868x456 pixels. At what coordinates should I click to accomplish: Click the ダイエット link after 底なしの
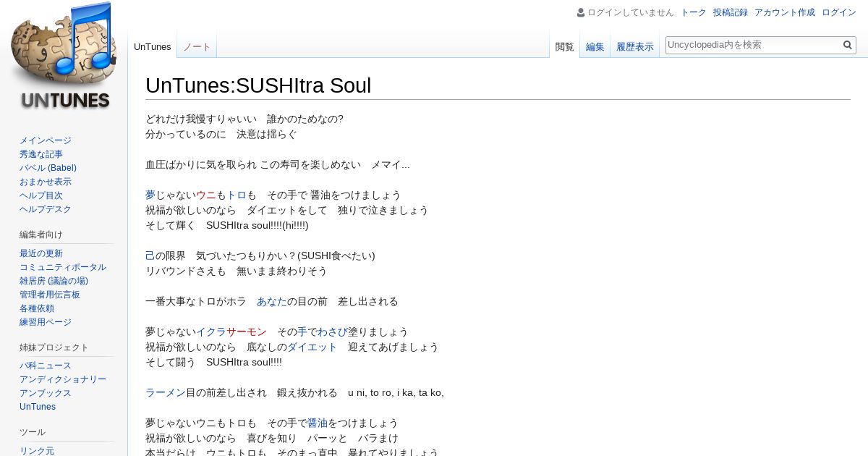pos(312,347)
